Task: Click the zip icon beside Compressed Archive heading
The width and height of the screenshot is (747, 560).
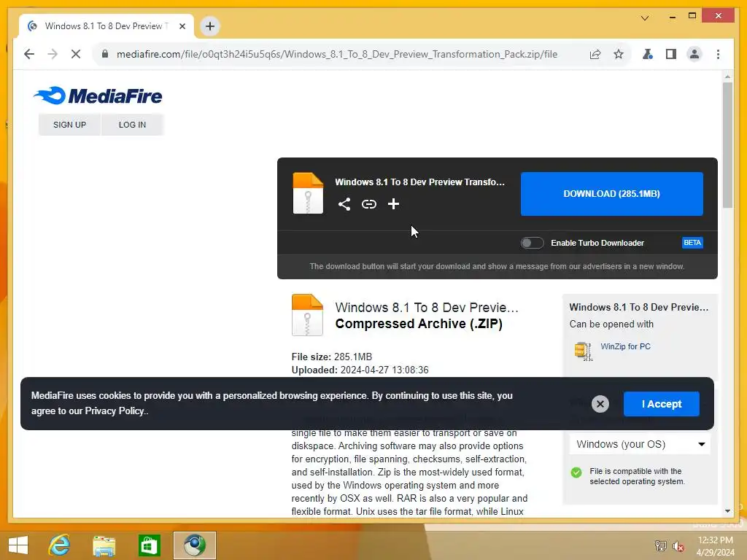Action: tap(307, 315)
